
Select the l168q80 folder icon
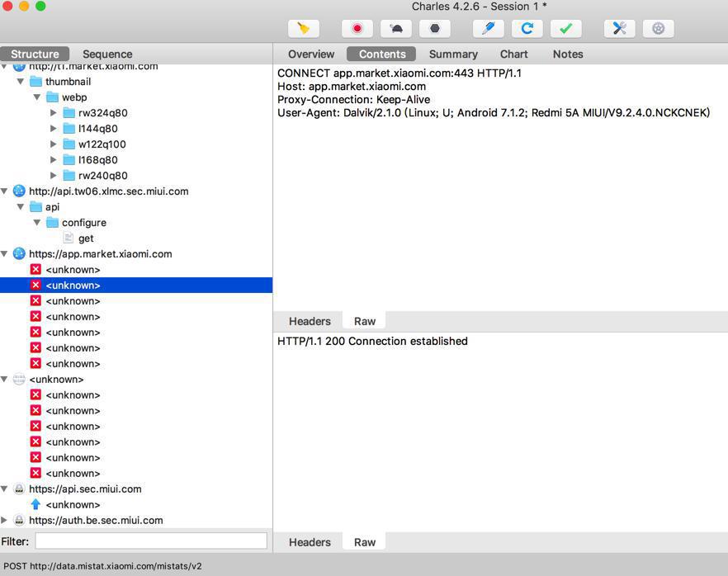point(69,160)
